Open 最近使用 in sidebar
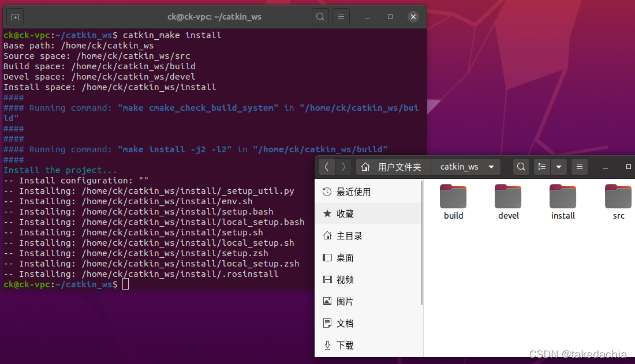Screen dimensions: 635x364 coord(353,192)
